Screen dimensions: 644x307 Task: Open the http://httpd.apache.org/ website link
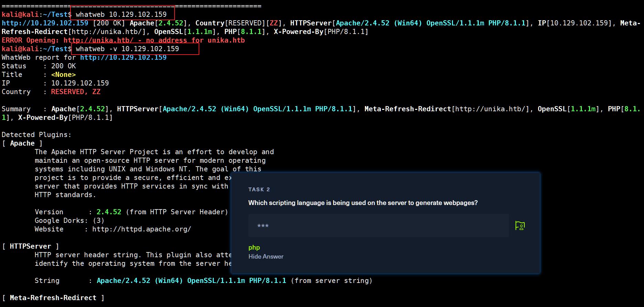point(142,229)
